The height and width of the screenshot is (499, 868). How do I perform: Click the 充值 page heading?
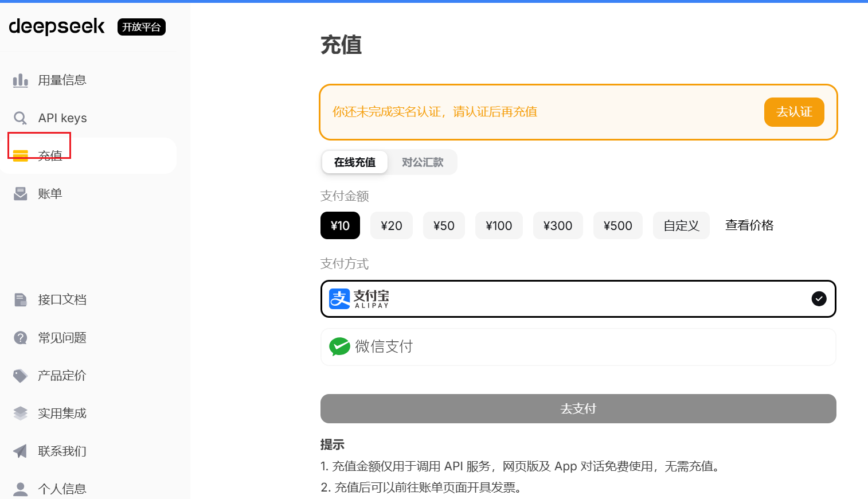pyautogui.click(x=341, y=45)
